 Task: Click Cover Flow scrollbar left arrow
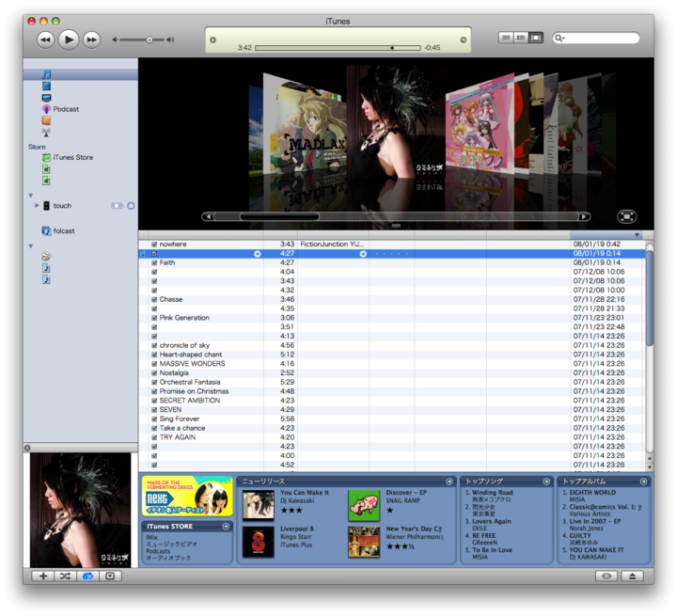pos(208,216)
